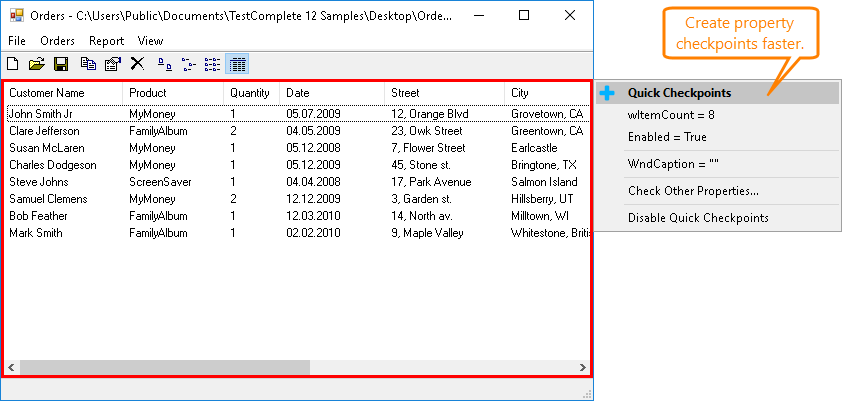
Task: Click the 17, Park Avenue cell
Action: (431, 182)
